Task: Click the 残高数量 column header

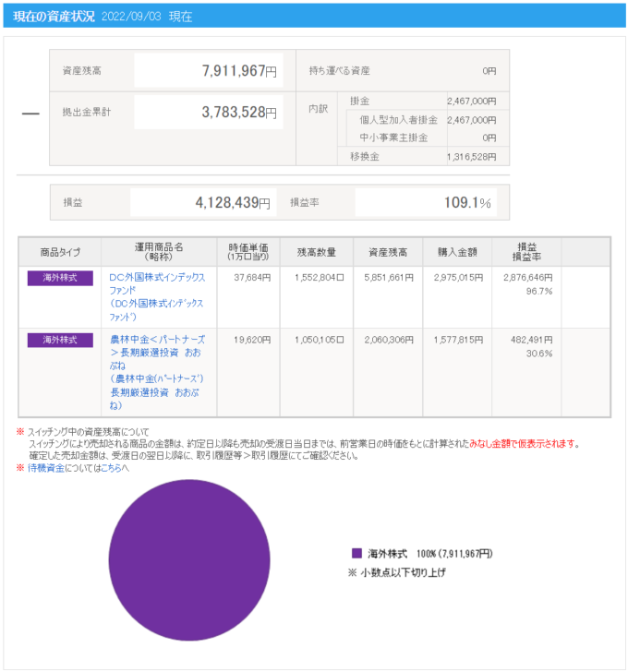Action: coord(317,252)
